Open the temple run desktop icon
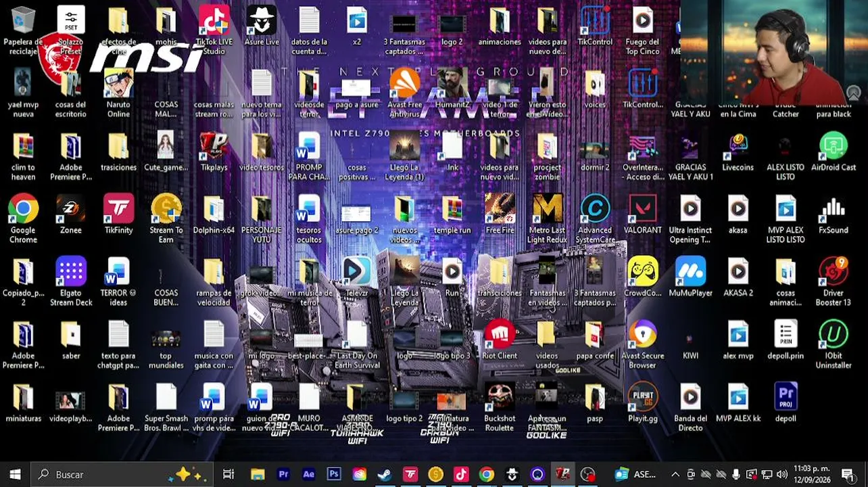Viewport: 868px width, 487px height. (x=452, y=215)
